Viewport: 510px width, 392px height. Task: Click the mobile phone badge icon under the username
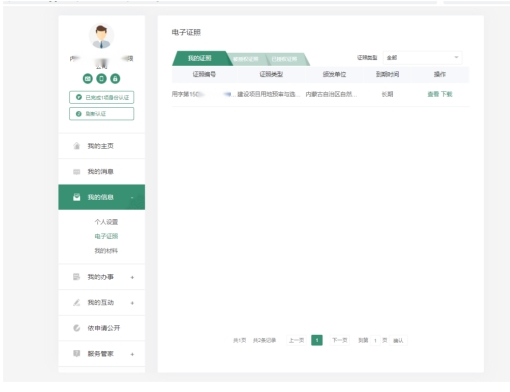[101, 79]
